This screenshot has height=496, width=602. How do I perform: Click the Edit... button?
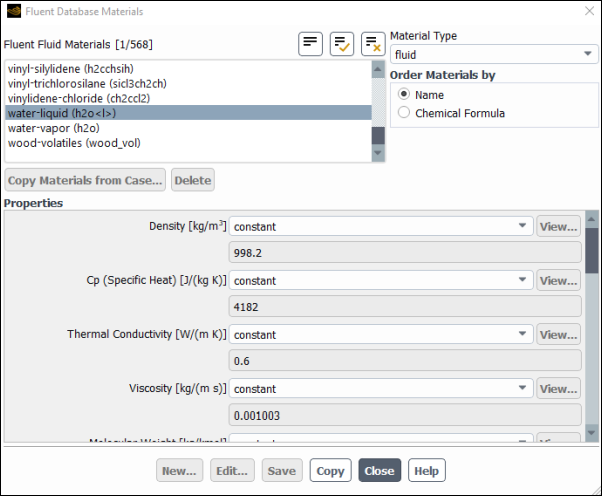232,471
